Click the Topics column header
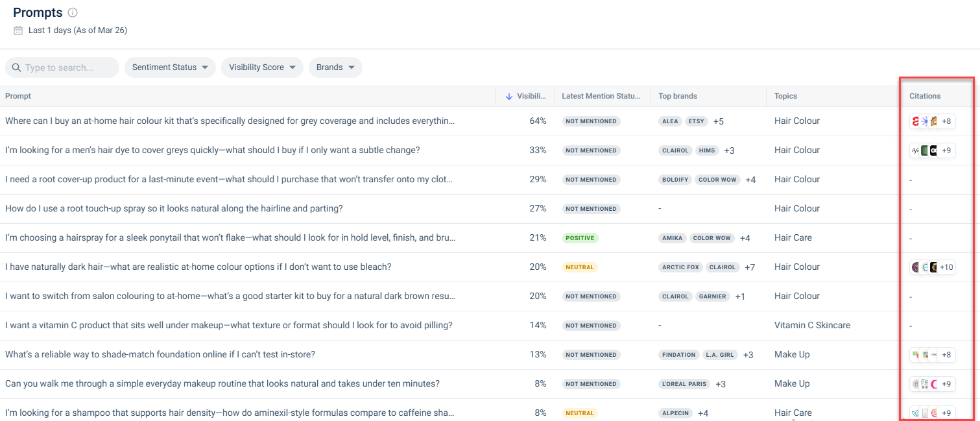 point(785,96)
